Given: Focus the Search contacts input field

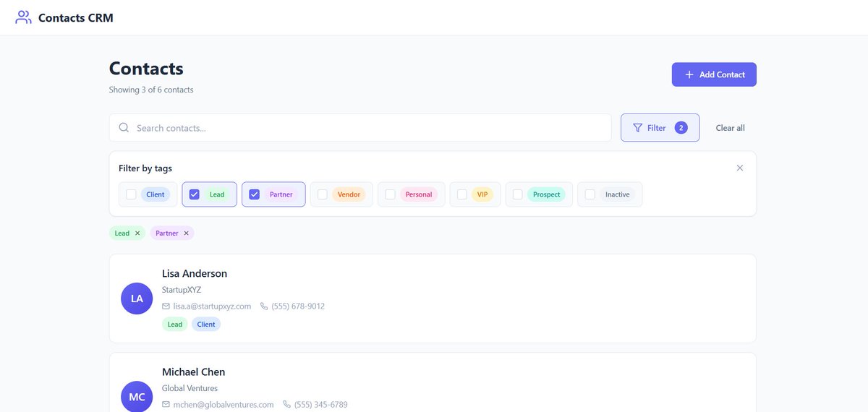Looking at the screenshot, I should click(360, 128).
